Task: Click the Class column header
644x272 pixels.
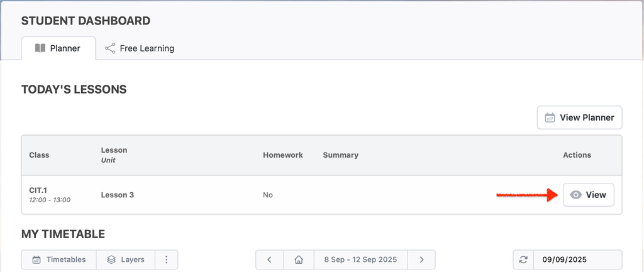Action: [39, 155]
